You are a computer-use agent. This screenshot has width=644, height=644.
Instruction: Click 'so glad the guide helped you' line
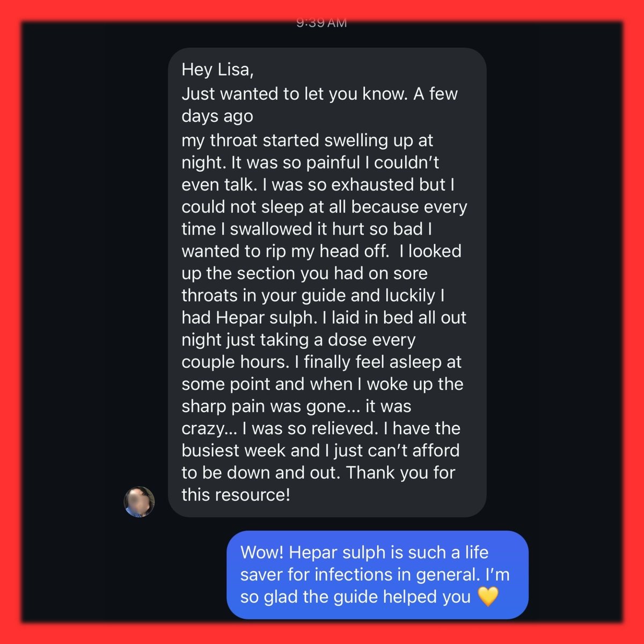355,596
